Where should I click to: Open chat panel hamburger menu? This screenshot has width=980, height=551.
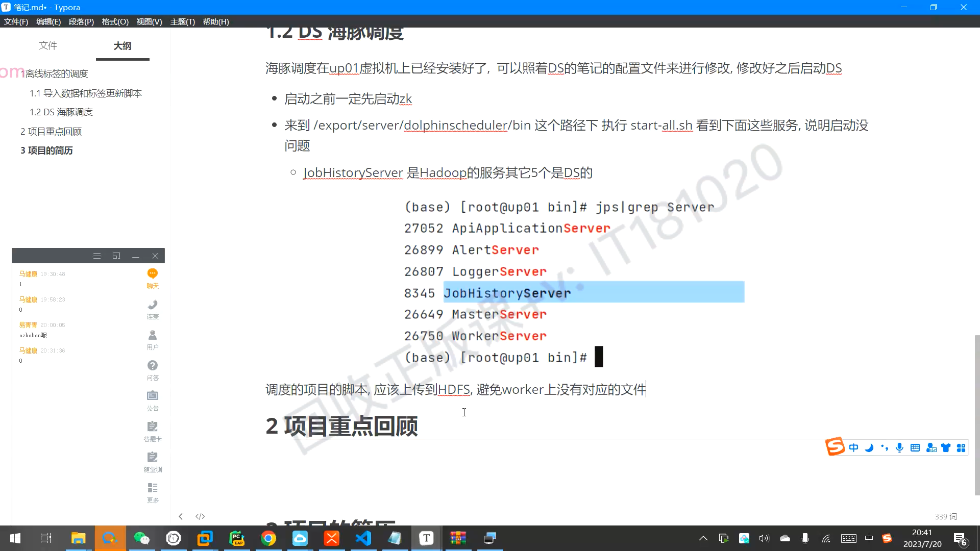[x=97, y=256]
